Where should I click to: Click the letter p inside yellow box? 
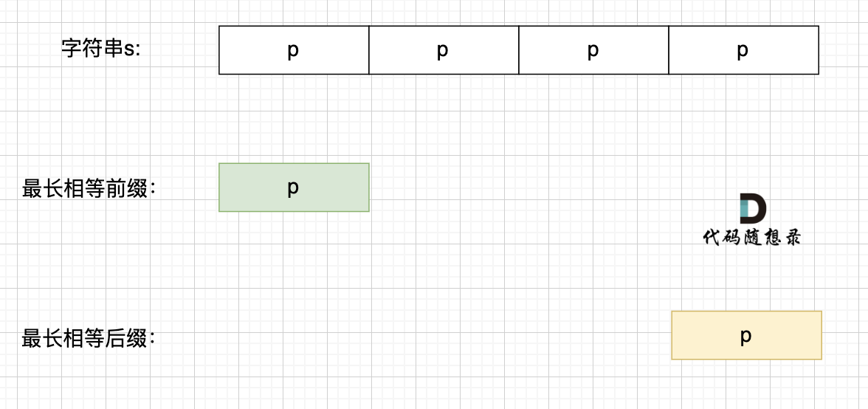pos(745,336)
